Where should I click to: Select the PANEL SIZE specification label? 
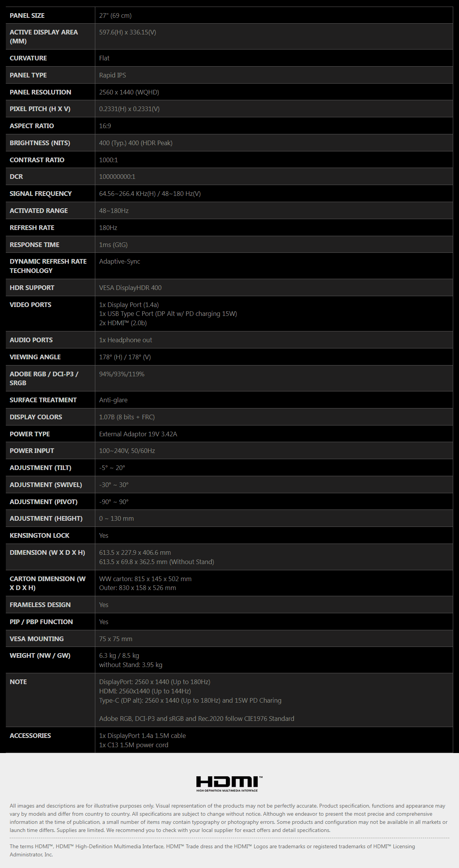pos(27,15)
